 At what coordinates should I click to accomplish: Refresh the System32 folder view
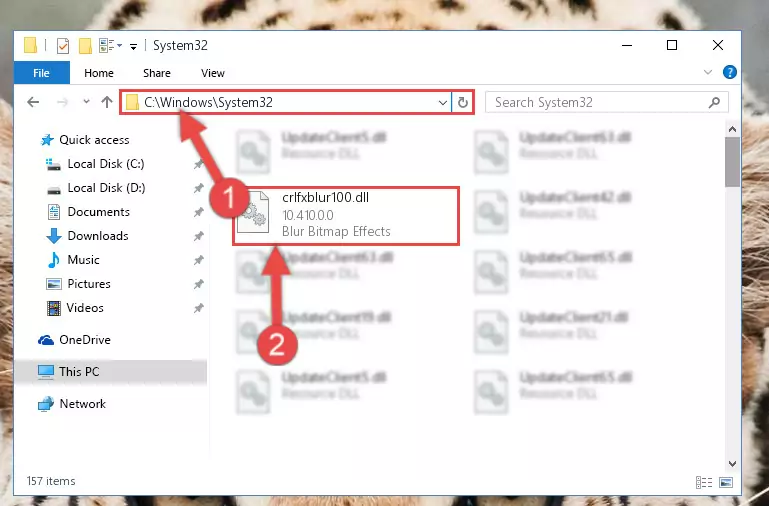(463, 102)
